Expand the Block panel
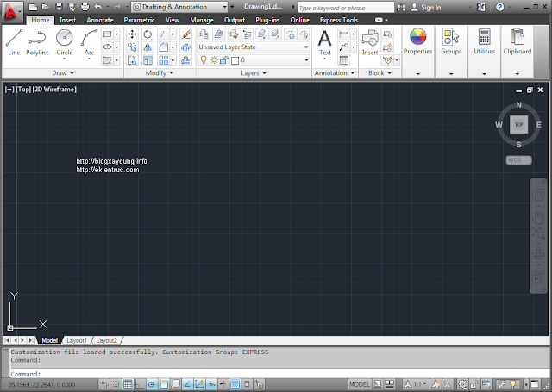Screen dimensions: 552x392 point(379,72)
